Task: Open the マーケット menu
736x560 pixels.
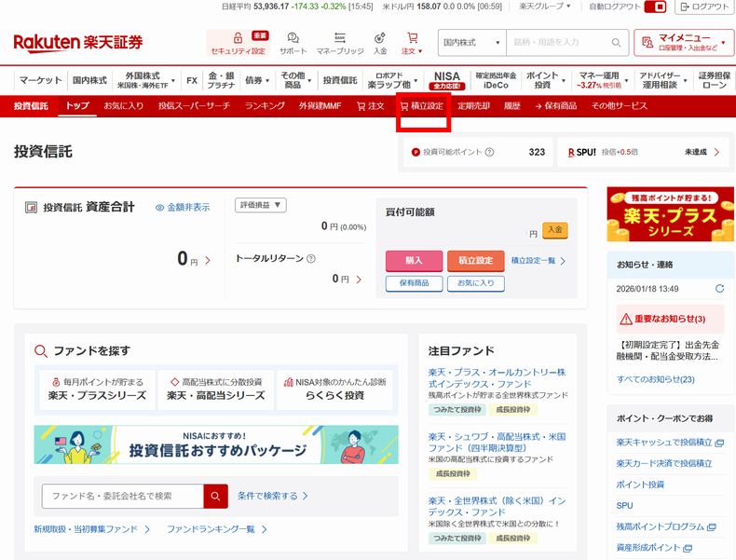Action: pos(40,80)
